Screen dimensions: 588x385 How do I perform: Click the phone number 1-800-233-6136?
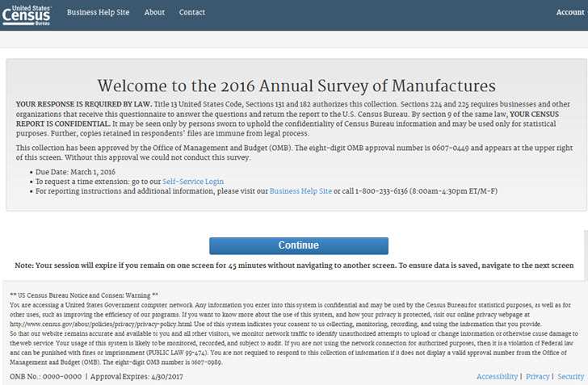(x=381, y=191)
